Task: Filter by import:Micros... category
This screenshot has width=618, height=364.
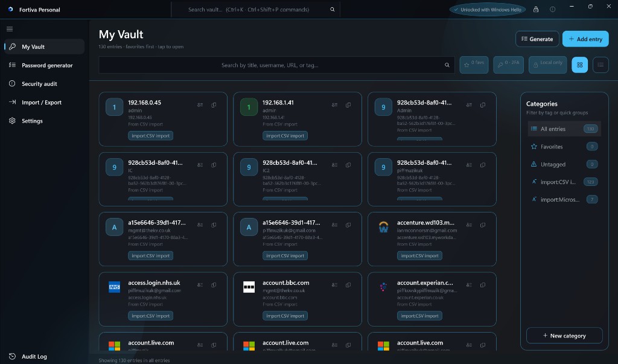Action: pyautogui.click(x=564, y=200)
